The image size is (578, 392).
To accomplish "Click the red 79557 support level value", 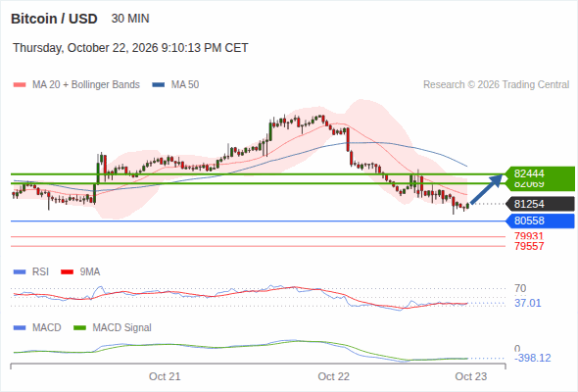I will click(x=529, y=246).
